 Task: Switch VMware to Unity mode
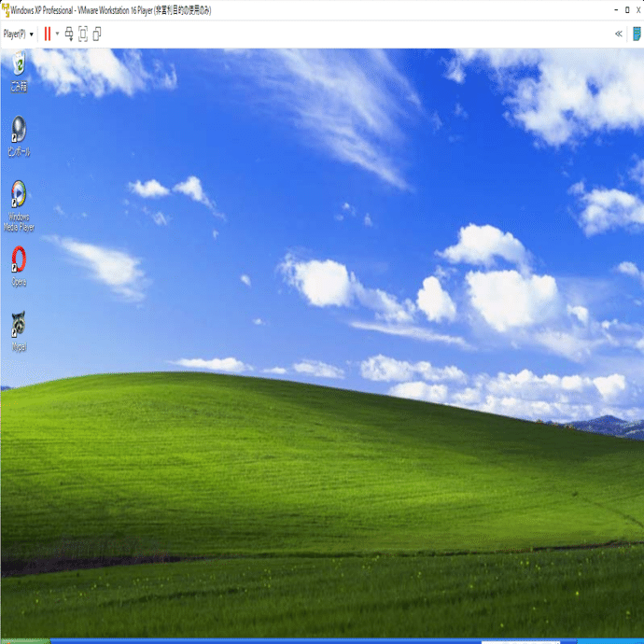(97, 35)
